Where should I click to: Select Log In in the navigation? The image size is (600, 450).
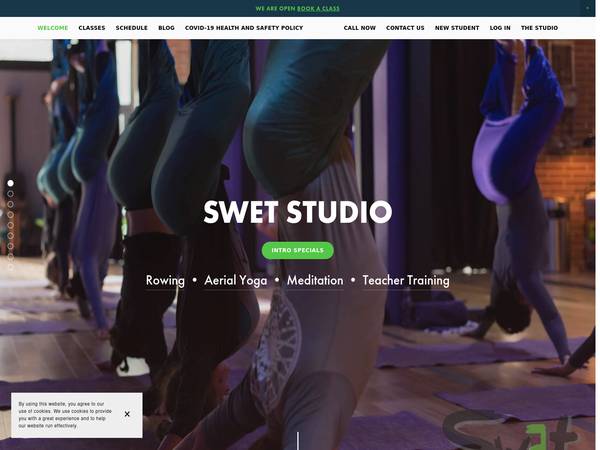[500, 28]
